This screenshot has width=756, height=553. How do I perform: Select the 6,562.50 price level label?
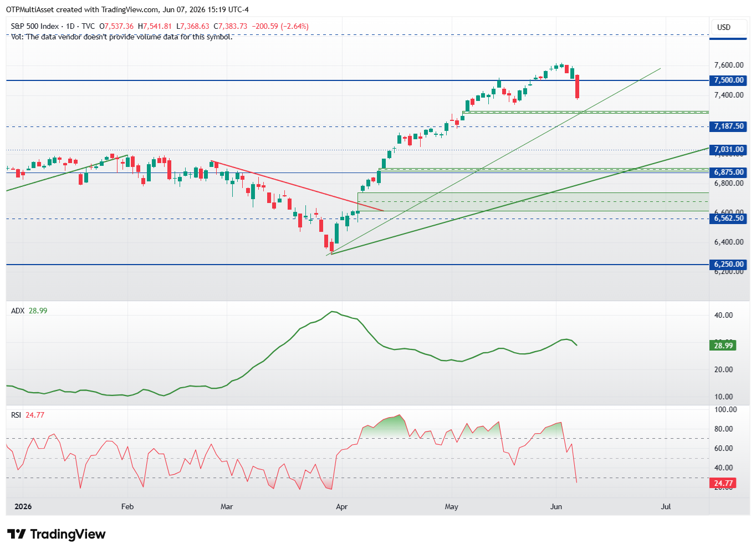tap(728, 219)
